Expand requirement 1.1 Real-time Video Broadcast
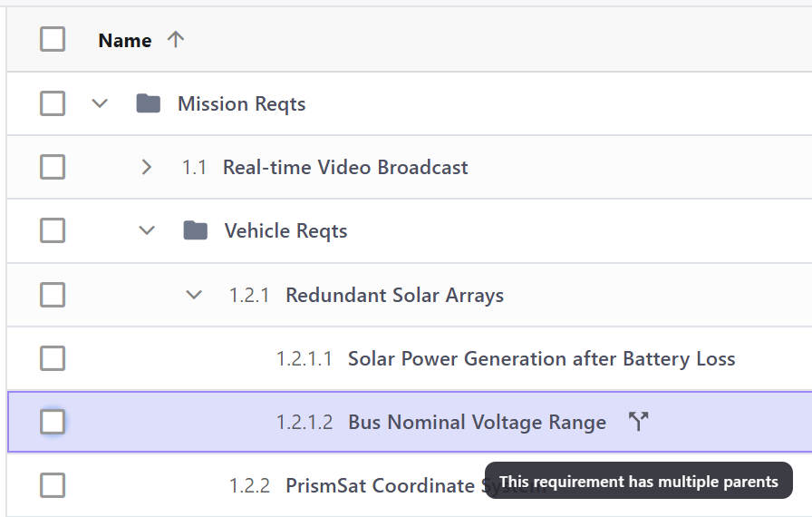Viewport: 812px width, 517px height. [x=147, y=167]
